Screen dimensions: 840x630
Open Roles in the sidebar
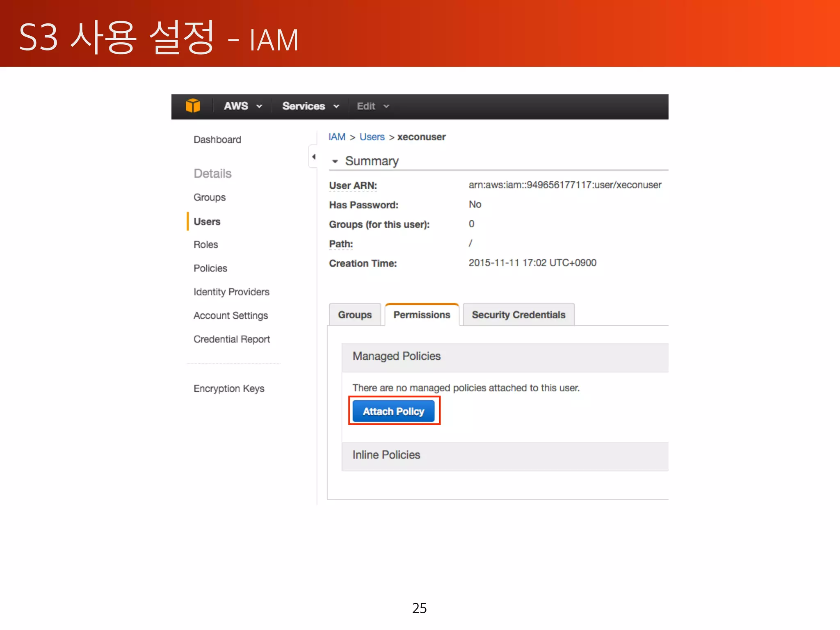(x=206, y=245)
